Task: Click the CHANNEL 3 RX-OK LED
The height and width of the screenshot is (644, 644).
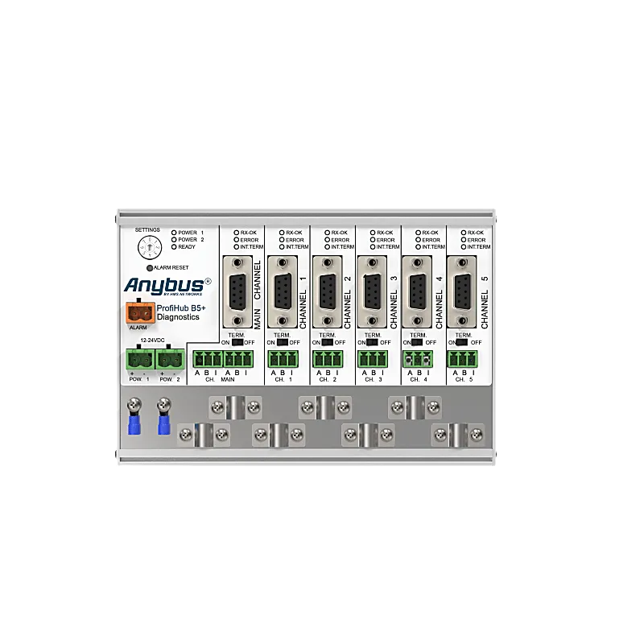Action: click(x=373, y=233)
